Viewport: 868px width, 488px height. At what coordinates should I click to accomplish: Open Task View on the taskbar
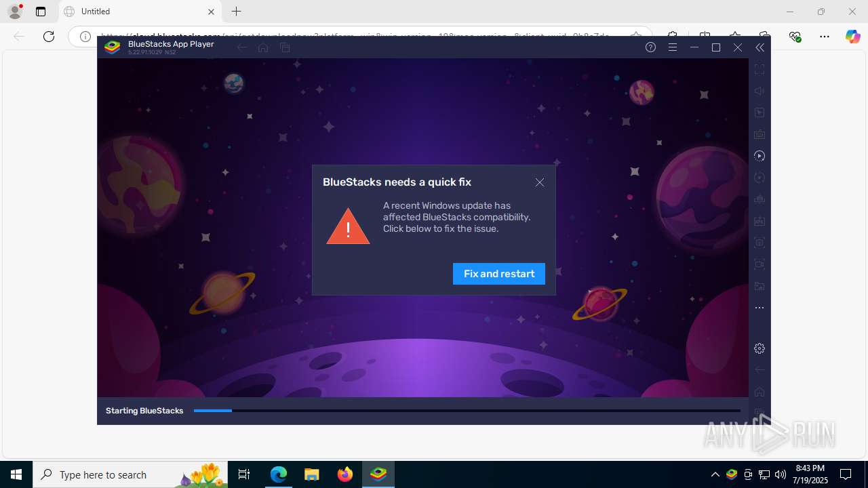point(244,474)
